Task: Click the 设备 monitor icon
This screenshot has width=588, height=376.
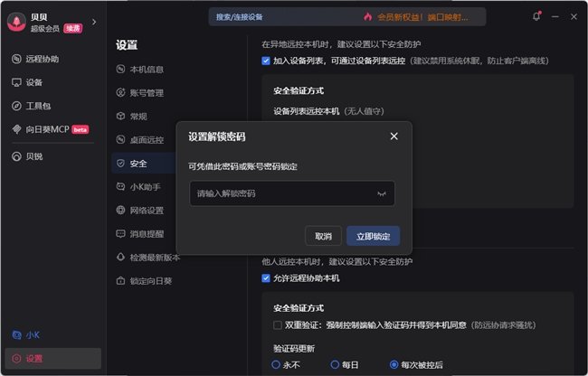Action: (16, 82)
